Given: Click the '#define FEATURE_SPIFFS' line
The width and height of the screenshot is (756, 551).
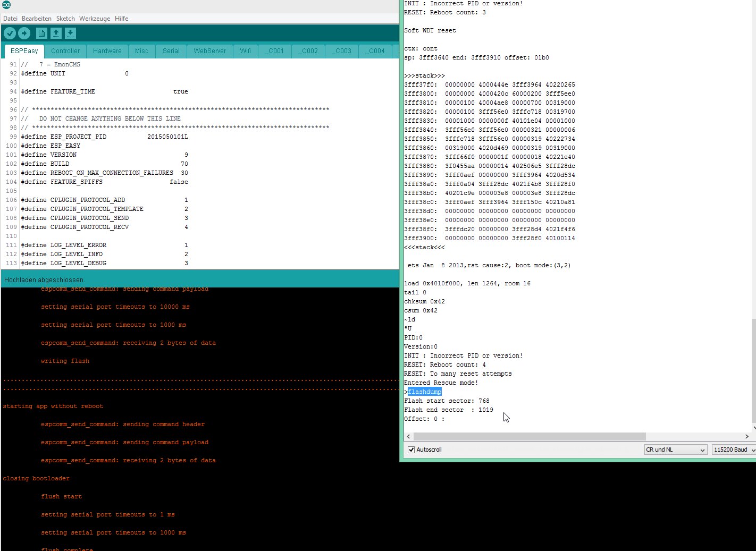Looking at the screenshot, I should [105, 182].
